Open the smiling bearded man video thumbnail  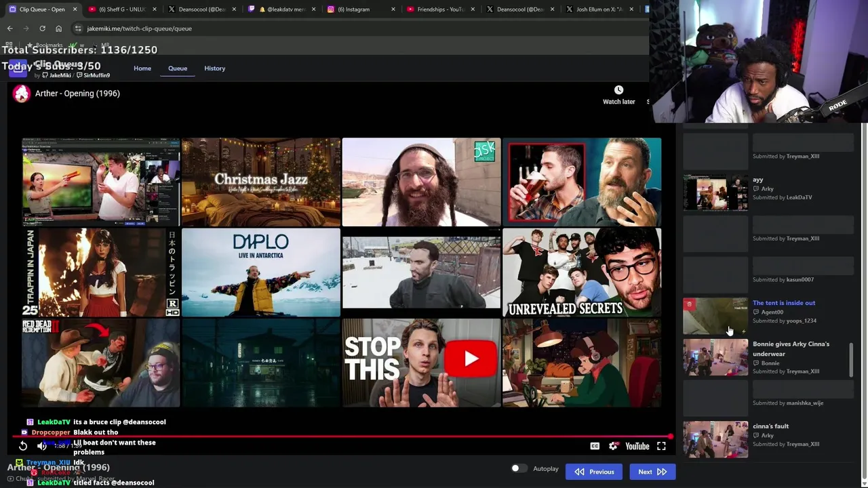(422, 182)
